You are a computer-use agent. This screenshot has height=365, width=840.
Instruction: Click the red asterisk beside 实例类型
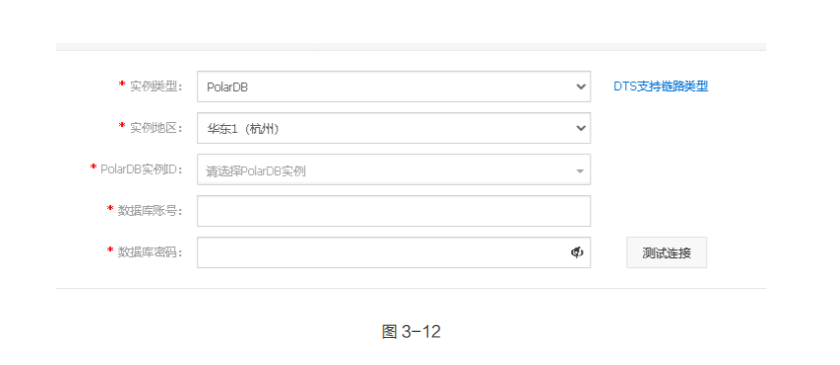click(x=122, y=85)
